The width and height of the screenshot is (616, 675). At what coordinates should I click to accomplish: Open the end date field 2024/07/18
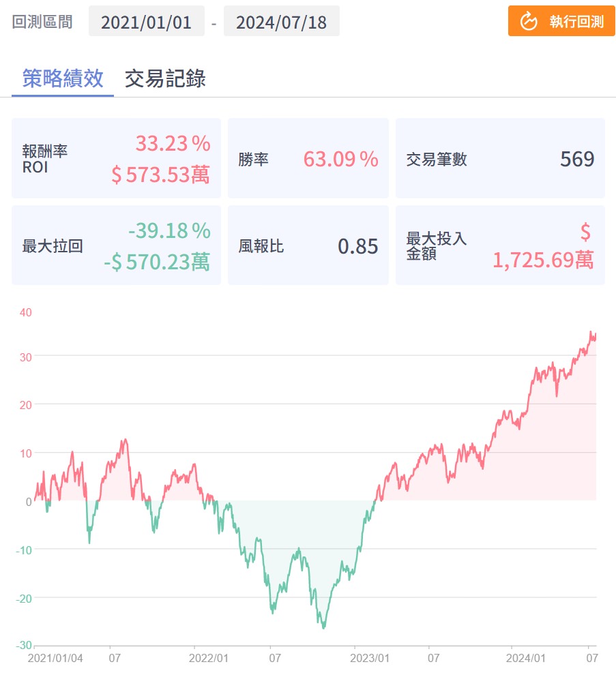point(281,22)
